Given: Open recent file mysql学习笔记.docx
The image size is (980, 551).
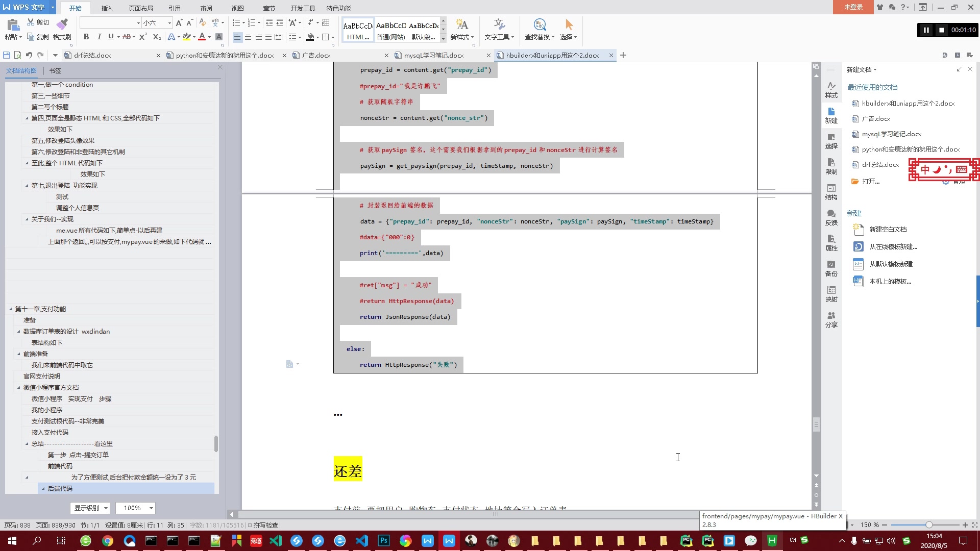Looking at the screenshot, I should [891, 134].
